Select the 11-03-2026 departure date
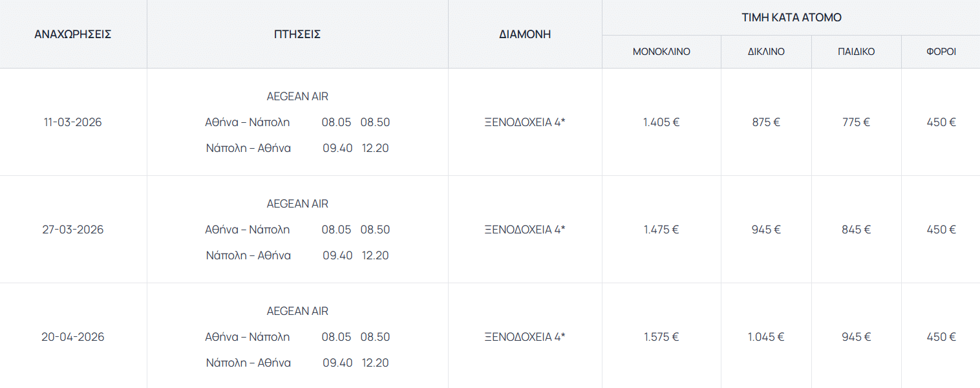This screenshot has width=980, height=388. 73,122
